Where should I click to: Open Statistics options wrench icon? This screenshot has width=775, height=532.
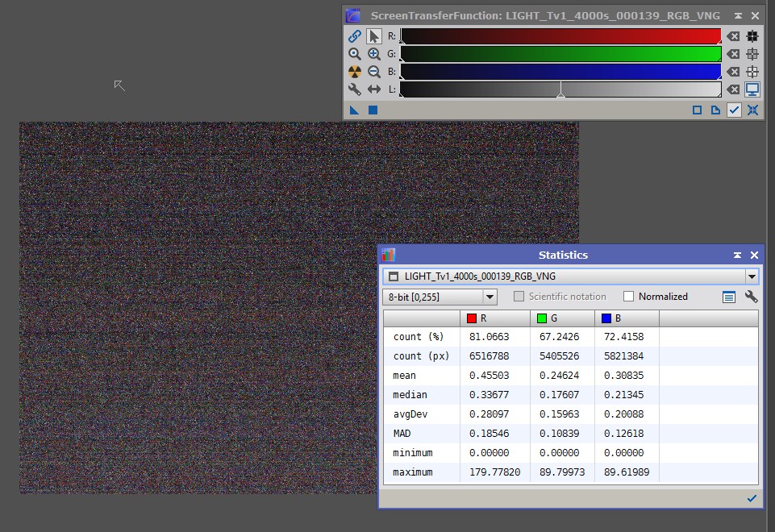751,297
